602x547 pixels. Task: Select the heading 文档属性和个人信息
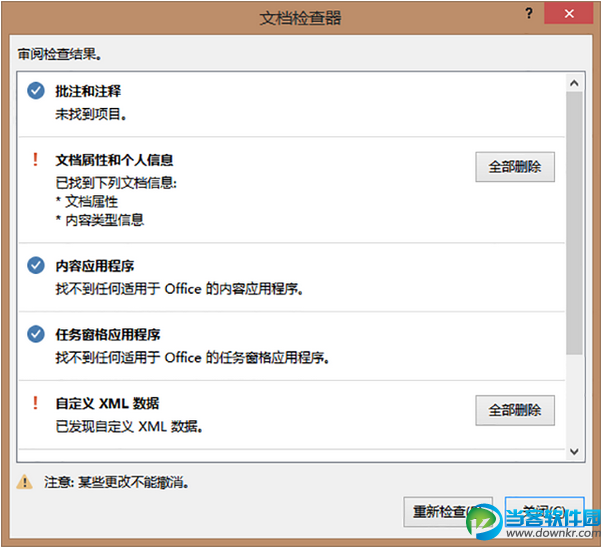(114, 160)
